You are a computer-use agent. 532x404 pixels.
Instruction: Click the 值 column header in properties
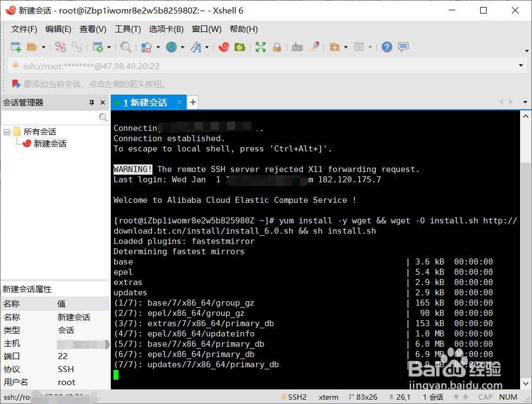pos(82,303)
